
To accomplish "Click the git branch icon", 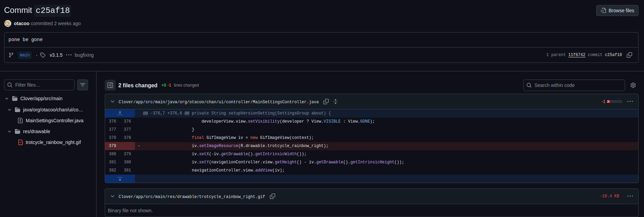I will click(11, 55).
